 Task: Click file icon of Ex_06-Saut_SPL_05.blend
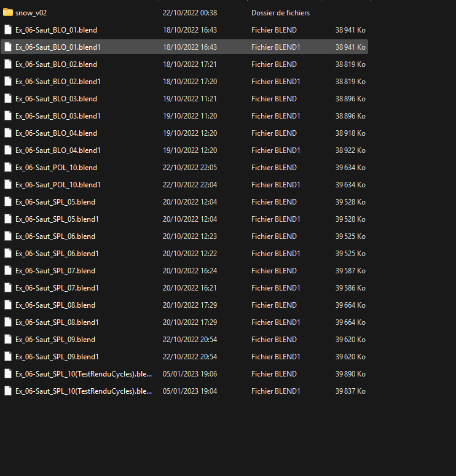[x=8, y=202]
